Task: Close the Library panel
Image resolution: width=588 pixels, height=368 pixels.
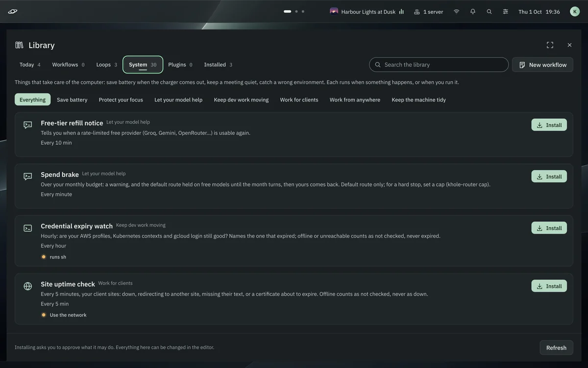Action: click(x=569, y=45)
